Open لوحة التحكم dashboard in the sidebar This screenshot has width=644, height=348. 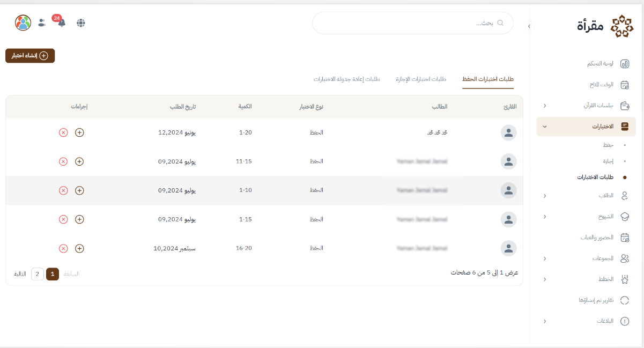click(x=600, y=64)
